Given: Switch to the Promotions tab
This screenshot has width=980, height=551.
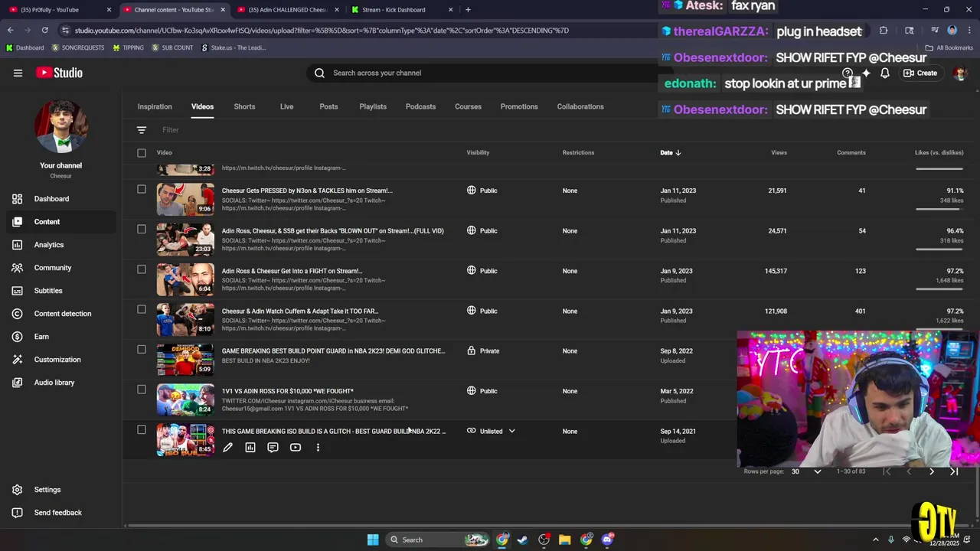Looking at the screenshot, I should click(519, 107).
